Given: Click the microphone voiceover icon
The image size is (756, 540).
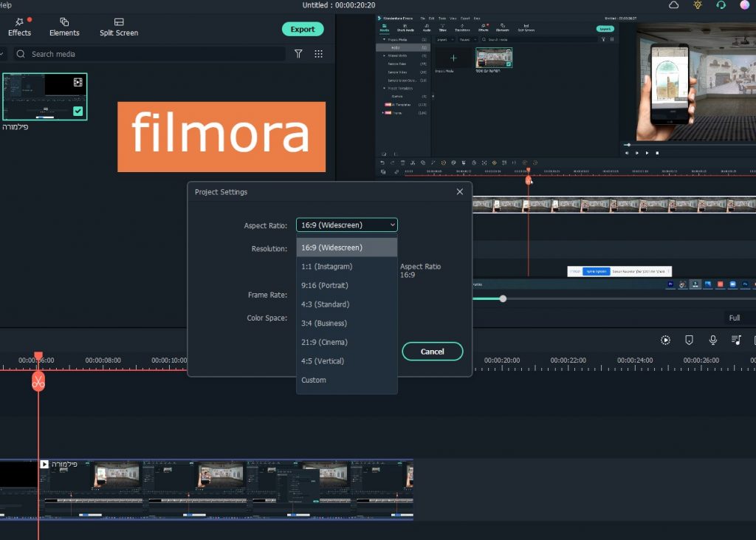Looking at the screenshot, I should pyautogui.click(x=712, y=341).
